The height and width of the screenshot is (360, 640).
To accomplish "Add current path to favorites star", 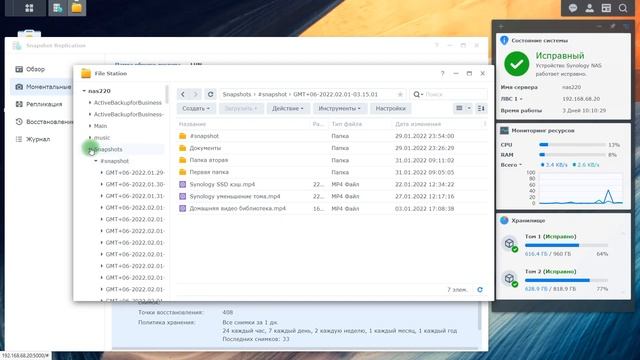I will (400, 94).
